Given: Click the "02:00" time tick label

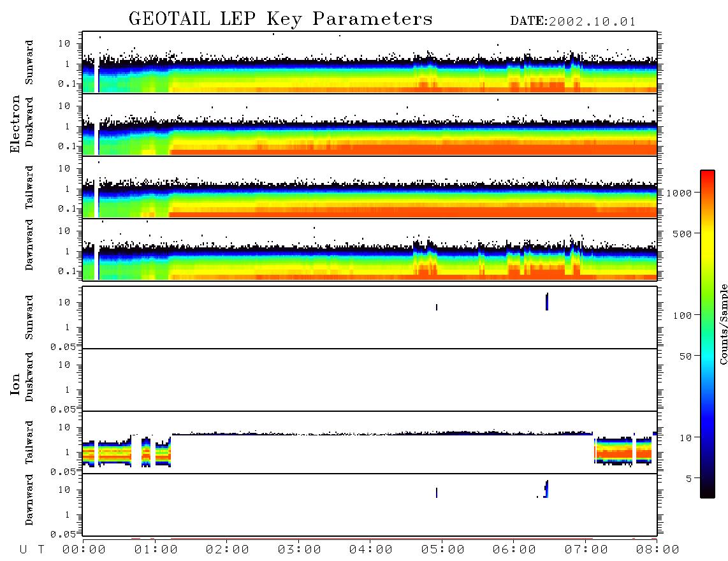Looking at the screenshot, I should [x=228, y=550].
